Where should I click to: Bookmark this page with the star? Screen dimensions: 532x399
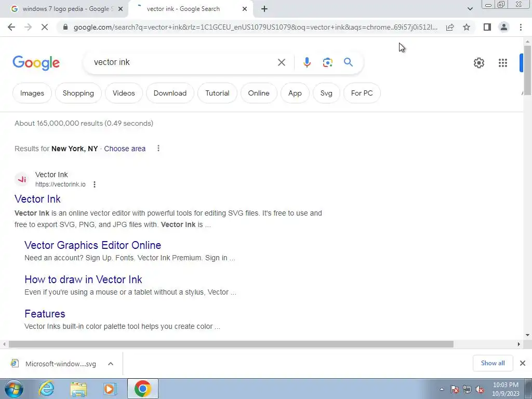467,27
